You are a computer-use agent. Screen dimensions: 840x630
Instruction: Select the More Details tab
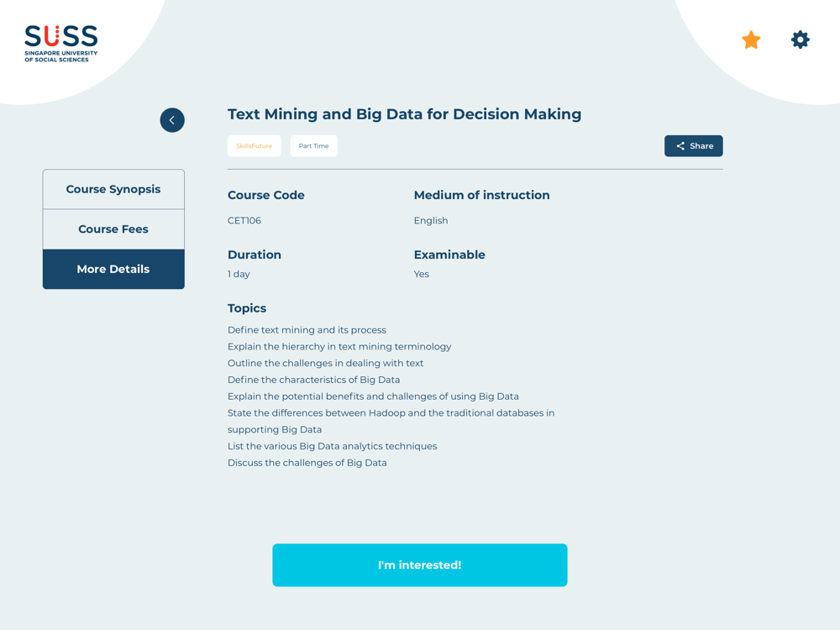tap(113, 269)
